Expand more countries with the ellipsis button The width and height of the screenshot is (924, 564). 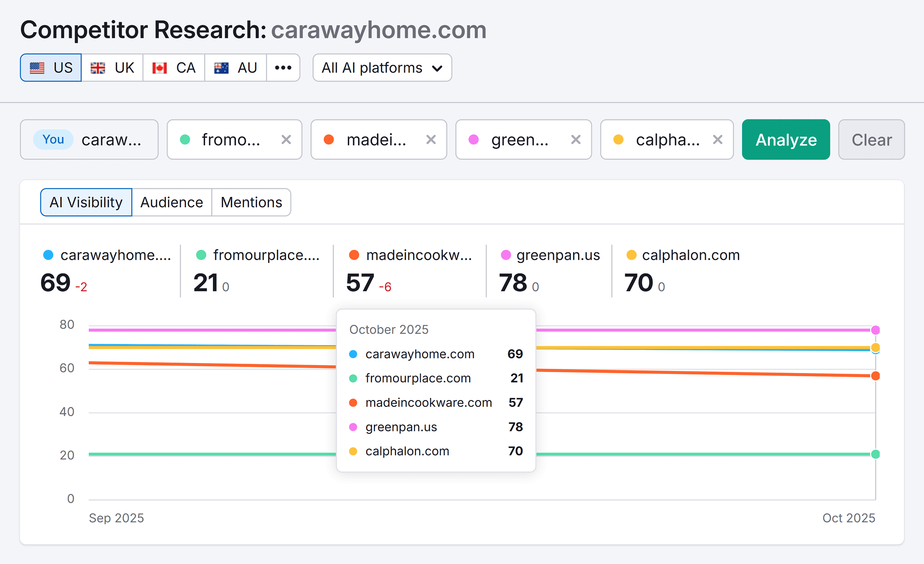tap(283, 68)
